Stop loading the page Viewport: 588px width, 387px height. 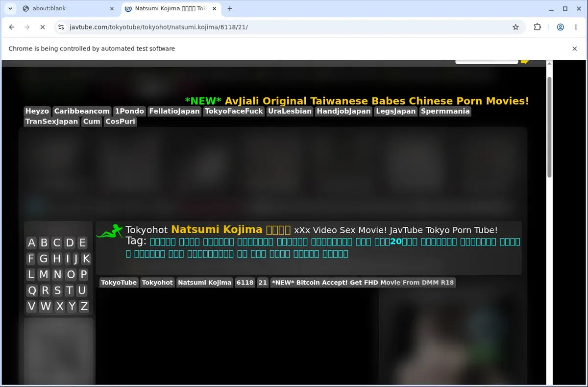click(x=42, y=27)
